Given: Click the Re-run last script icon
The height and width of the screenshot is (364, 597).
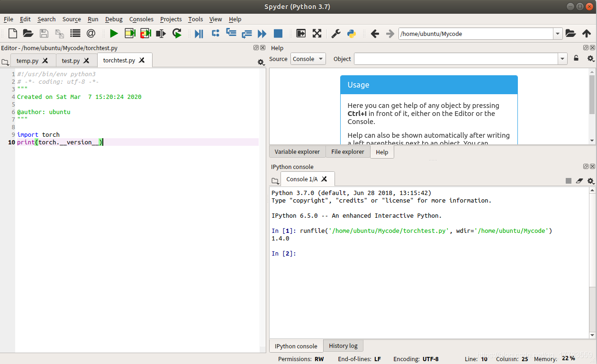Looking at the screenshot, I should pyautogui.click(x=177, y=34).
